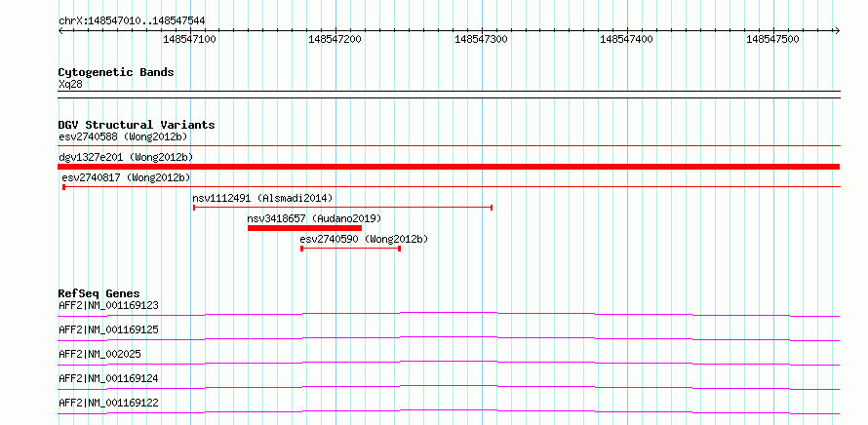The image size is (868, 425).
Task: Click the chrX:148547010..148547544 coordinate label
Action: point(132,21)
